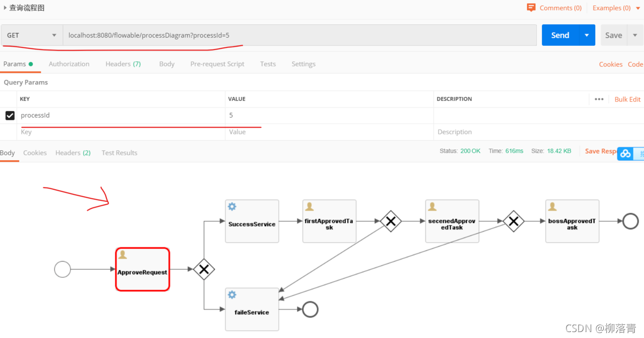The height and width of the screenshot is (338, 644).
Task: Click the request URL field
Action: coord(300,35)
